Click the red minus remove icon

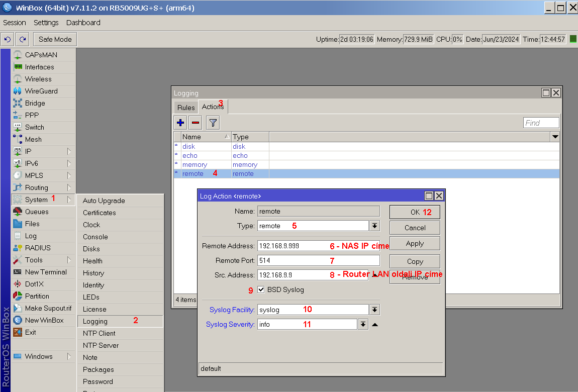(196, 123)
